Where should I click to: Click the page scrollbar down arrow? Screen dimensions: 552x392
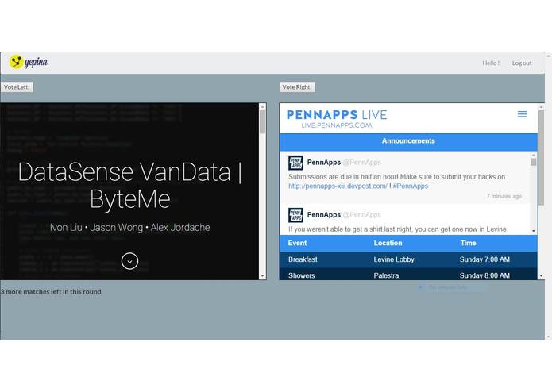[x=549, y=336]
